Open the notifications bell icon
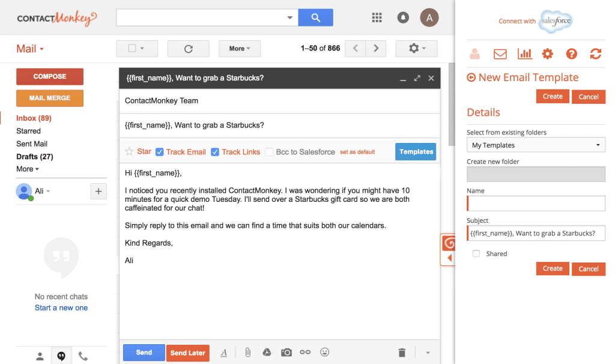The image size is (615, 364). tap(403, 17)
